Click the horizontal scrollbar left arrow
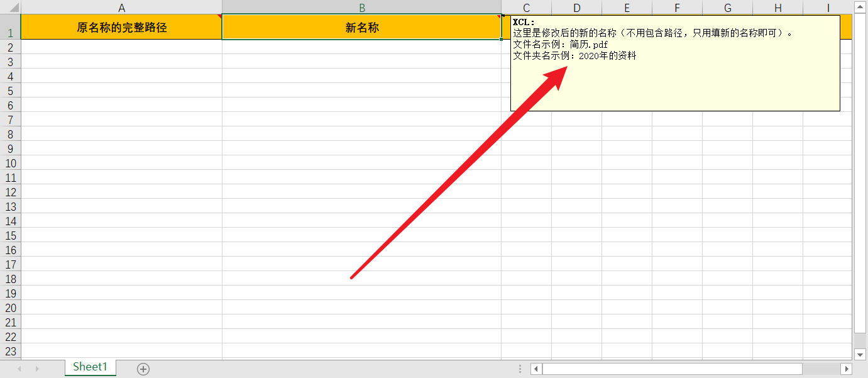The height and width of the screenshot is (378, 868). (535, 369)
